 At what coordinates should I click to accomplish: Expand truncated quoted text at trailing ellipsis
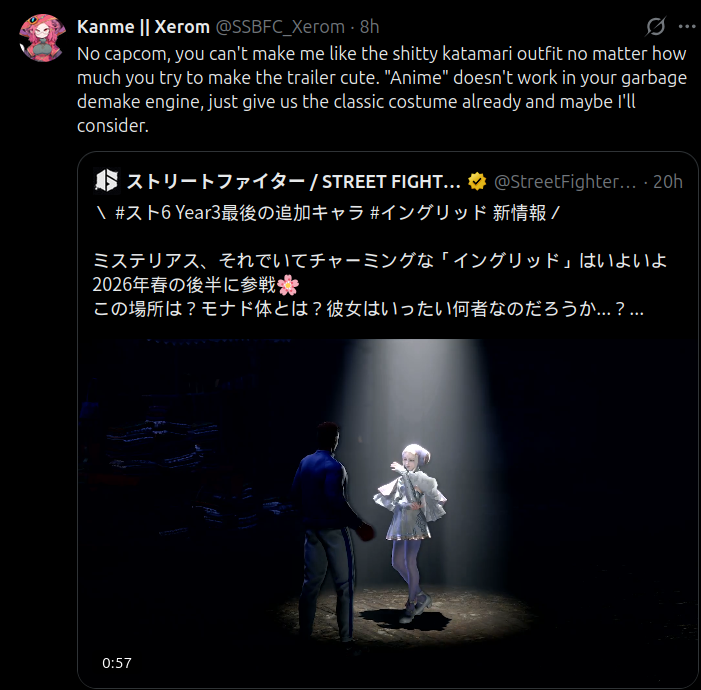tap(637, 309)
